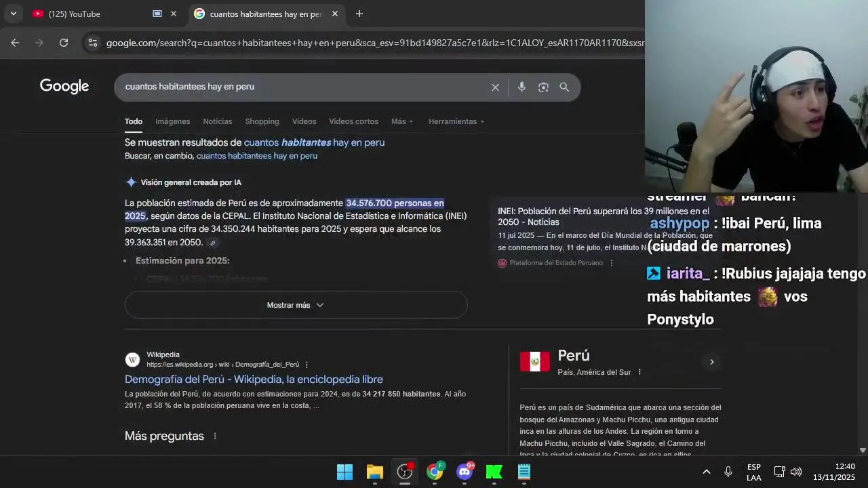Viewport: 868px width, 488px height.
Task: Click the Peru flag thumbnail
Action: [535, 362]
